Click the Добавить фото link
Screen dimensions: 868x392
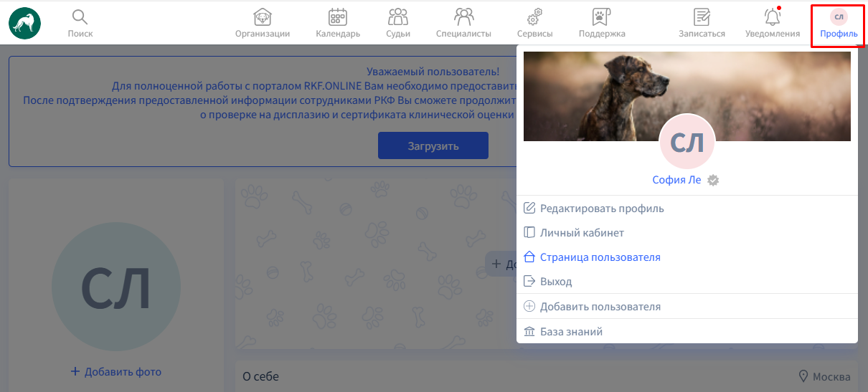[116, 372]
